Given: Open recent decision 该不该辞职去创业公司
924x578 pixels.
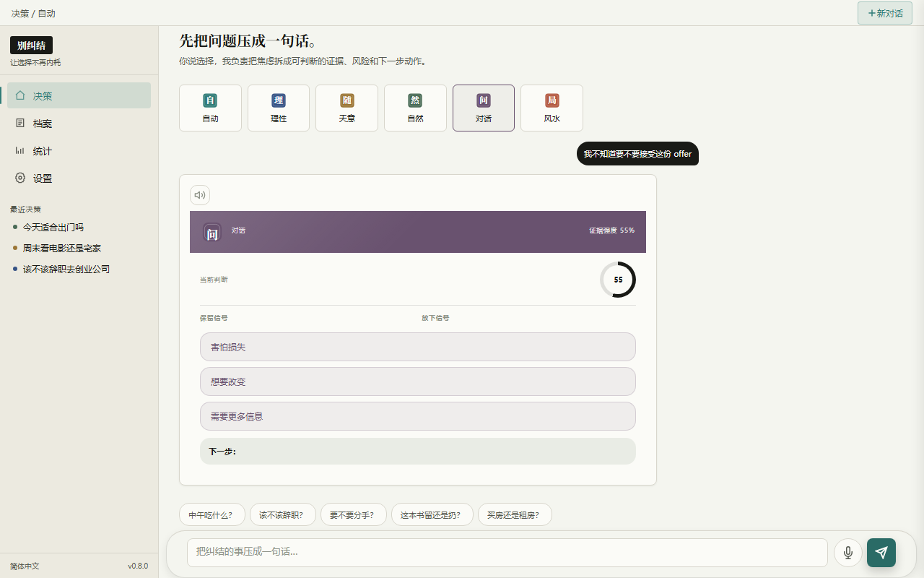Looking at the screenshot, I should 66,269.
